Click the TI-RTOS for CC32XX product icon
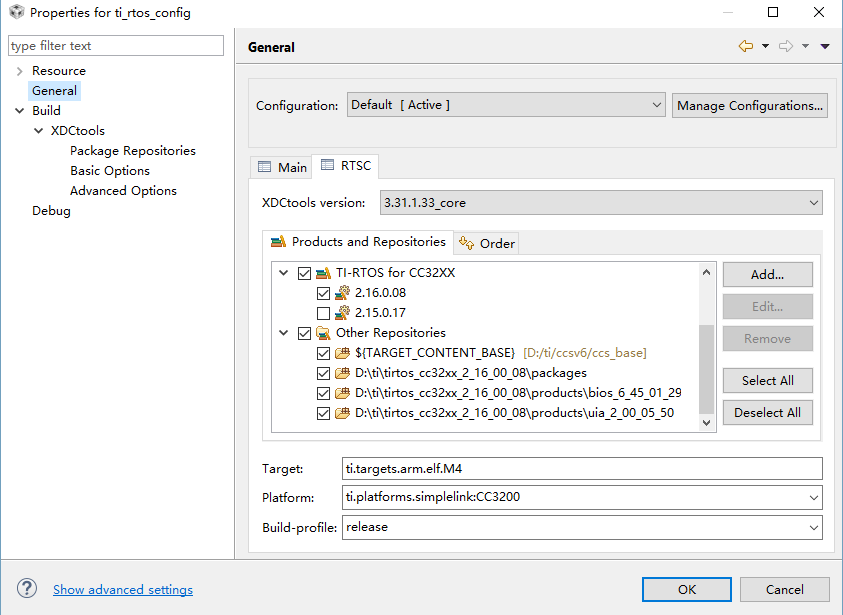 (x=323, y=273)
